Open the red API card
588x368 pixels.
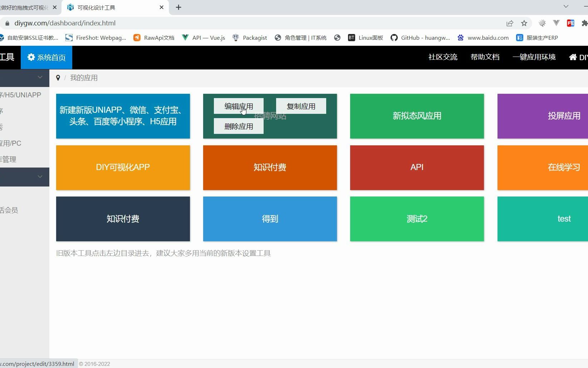417,168
